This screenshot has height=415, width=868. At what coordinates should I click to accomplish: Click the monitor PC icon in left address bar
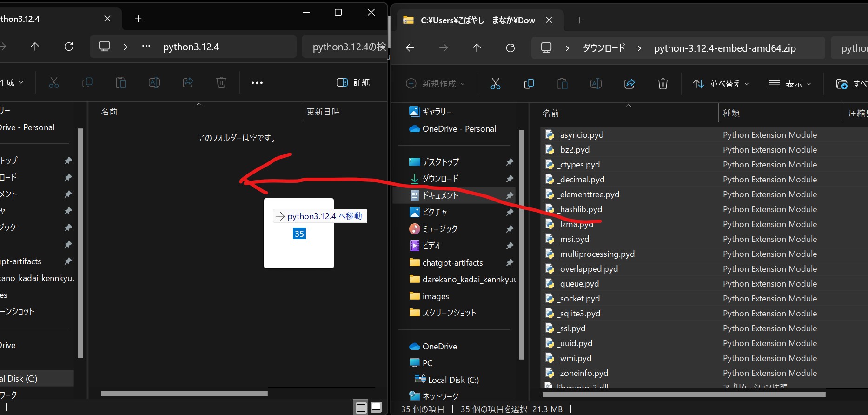[105, 47]
